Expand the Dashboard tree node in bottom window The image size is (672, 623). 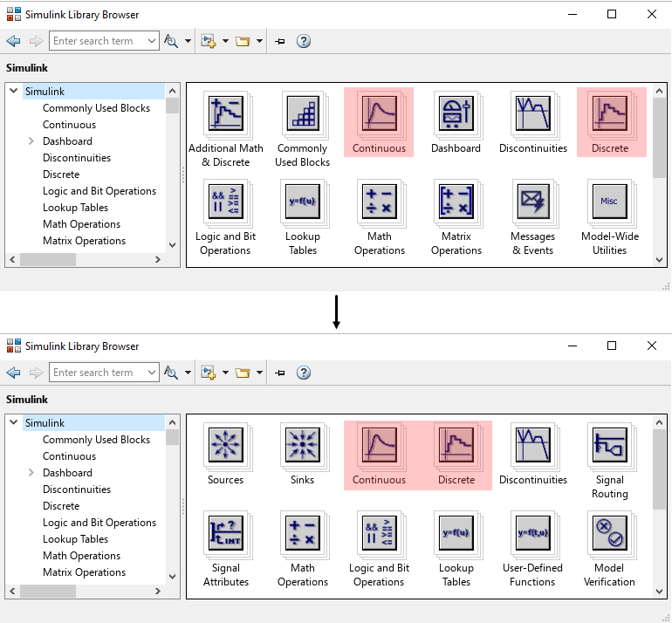[31, 473]
